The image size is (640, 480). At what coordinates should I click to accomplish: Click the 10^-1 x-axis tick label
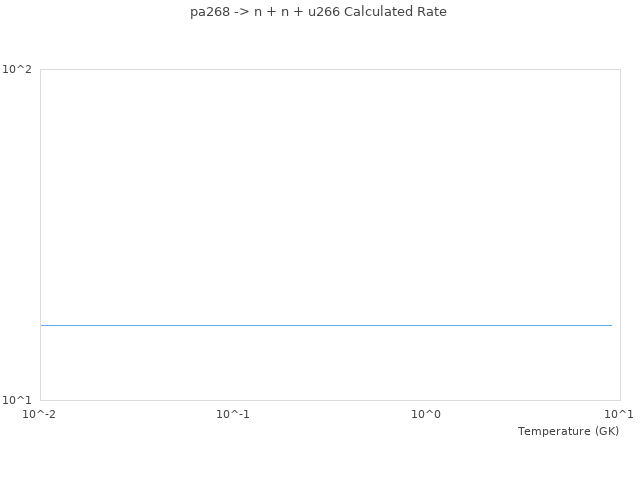(233, 414)
